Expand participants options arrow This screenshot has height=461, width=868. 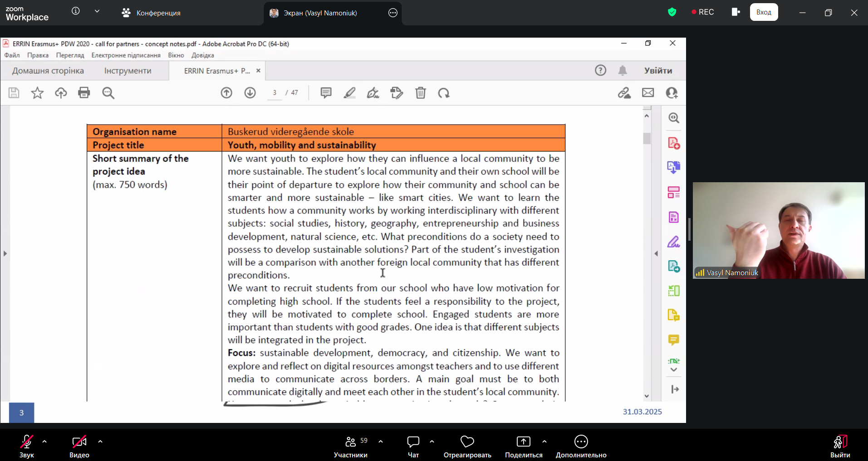(x=381, y=441)
